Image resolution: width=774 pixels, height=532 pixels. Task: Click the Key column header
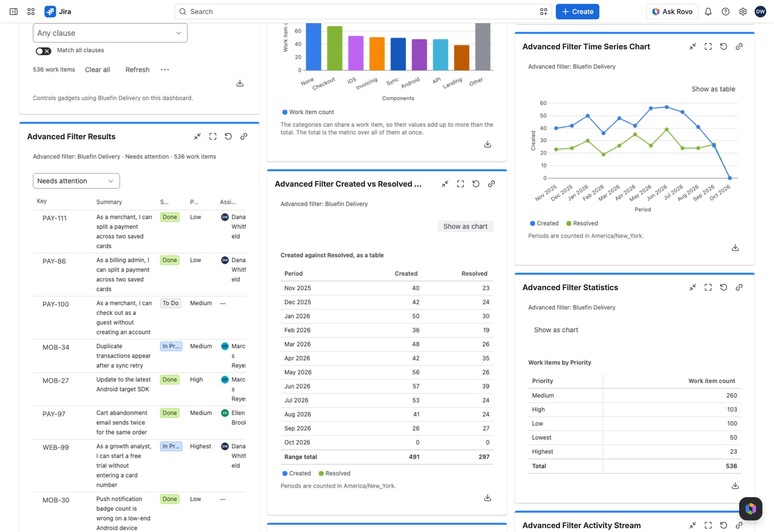42,201
